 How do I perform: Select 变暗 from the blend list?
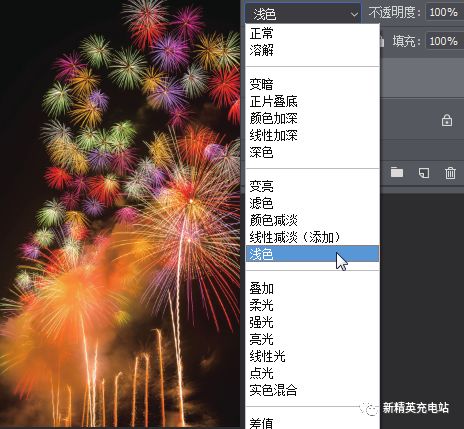pyautogui.click(x=312, y=84)
